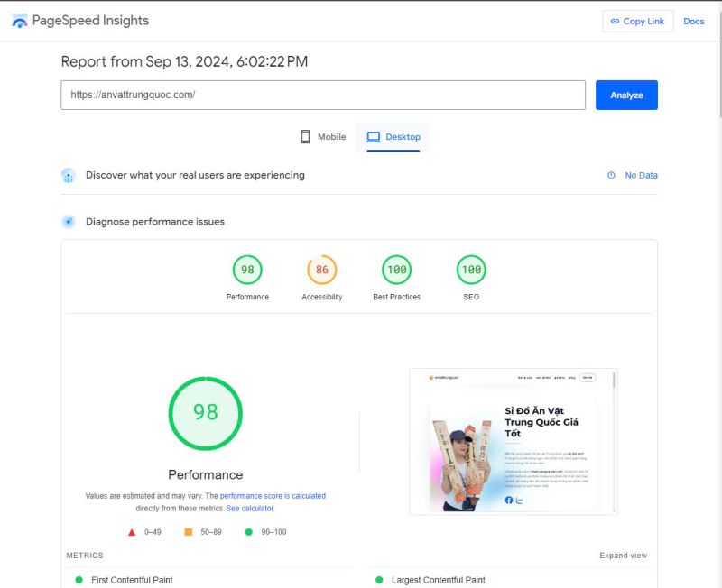Jump to Accessibility score gauge 86

coord(321,270)
